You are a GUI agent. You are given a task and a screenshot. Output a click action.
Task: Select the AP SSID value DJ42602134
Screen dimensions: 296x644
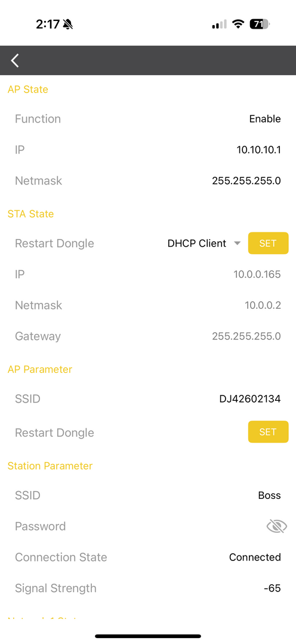[250, 399]
